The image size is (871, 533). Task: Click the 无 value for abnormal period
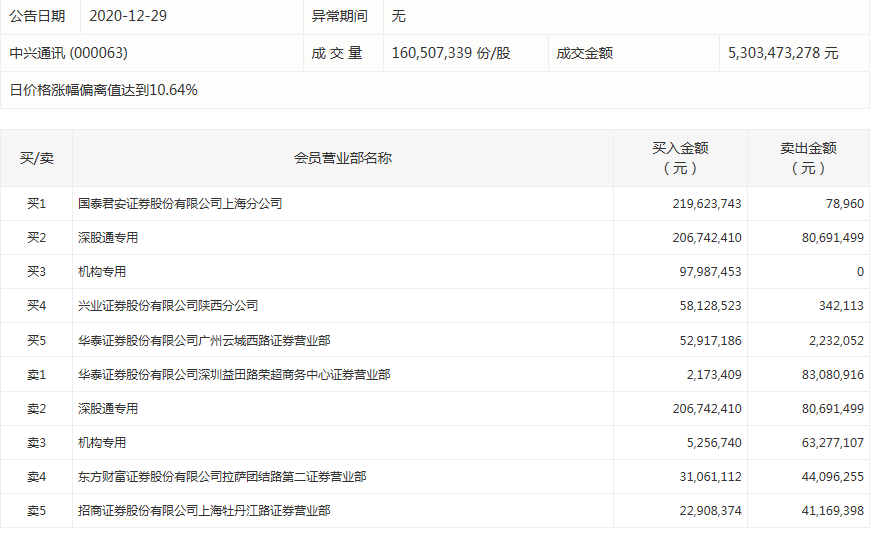[398, 16]
